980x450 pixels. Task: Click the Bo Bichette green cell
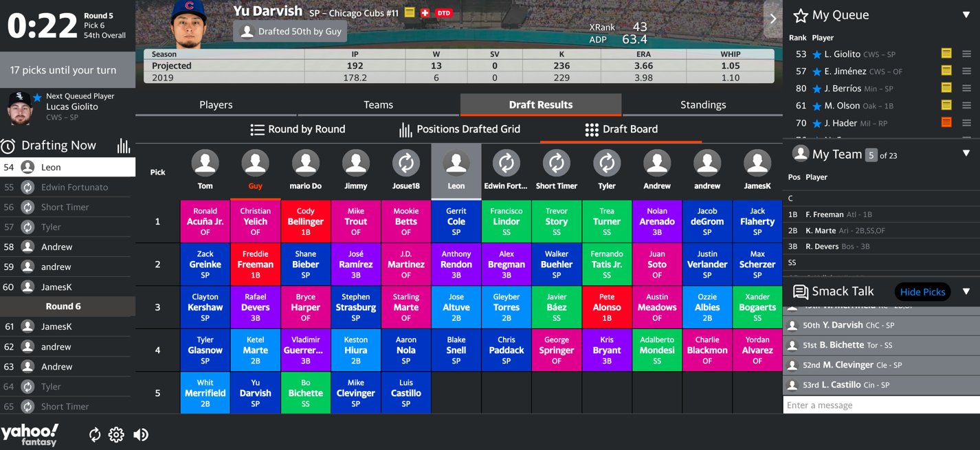[x=305, y=393]
